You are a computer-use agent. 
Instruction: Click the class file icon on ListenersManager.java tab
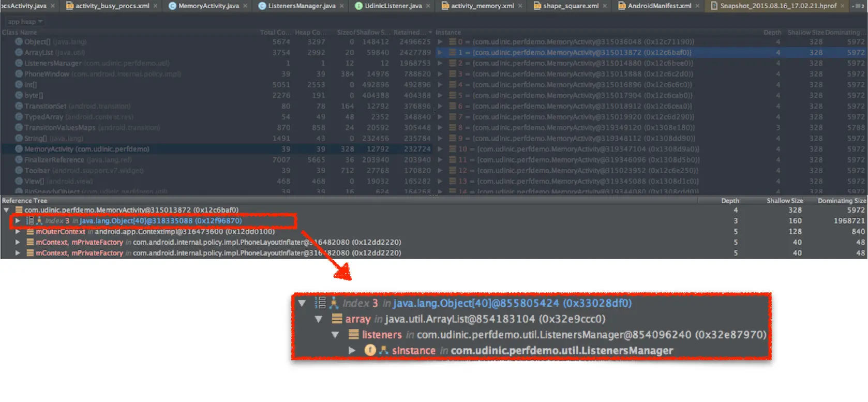coord(262,6)
